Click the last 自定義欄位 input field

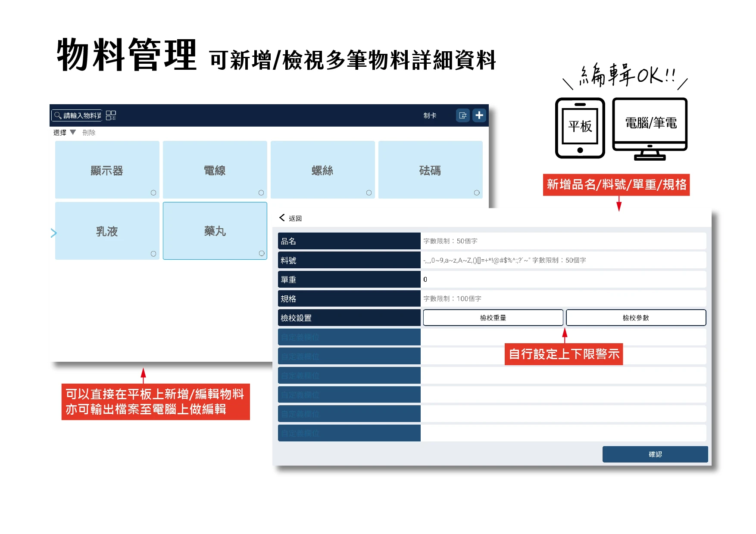(x=563, y=433)
